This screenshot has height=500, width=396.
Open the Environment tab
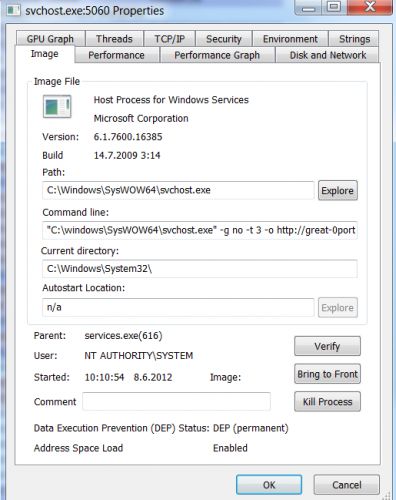290,39
